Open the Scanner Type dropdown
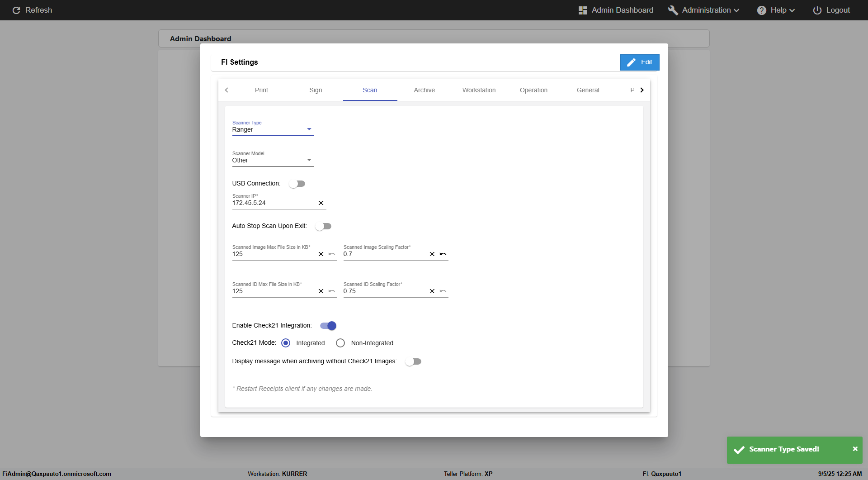The height and width of the screenshot is (480, 868). click(273, 129)
